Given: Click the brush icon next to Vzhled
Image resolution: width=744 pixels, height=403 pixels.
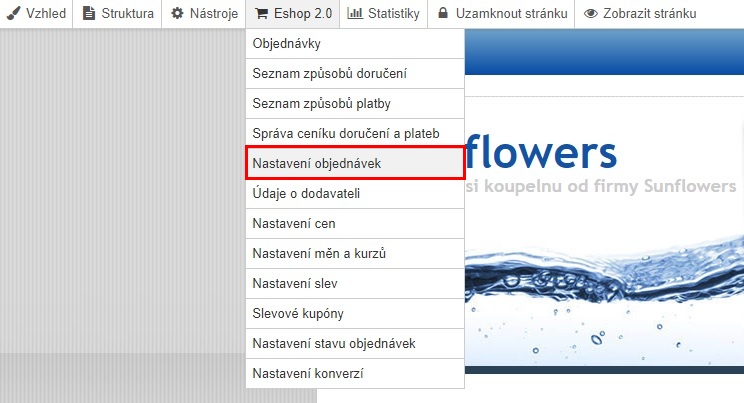Looking at the screenshot, I should point(13,14).
